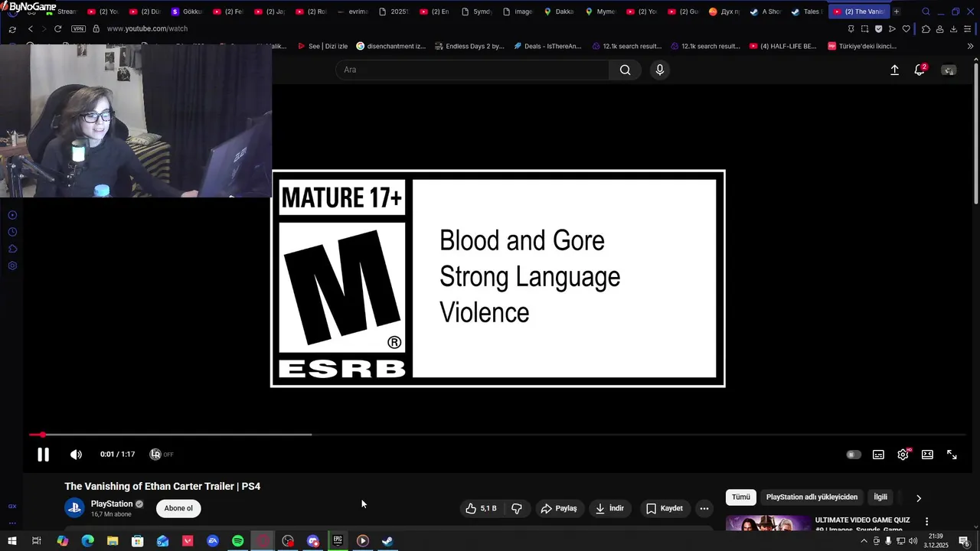The width and height of the screenshot is (980, 551).
Task: Open the PlayStation channel avatar
Action: (x=74, y=508)
